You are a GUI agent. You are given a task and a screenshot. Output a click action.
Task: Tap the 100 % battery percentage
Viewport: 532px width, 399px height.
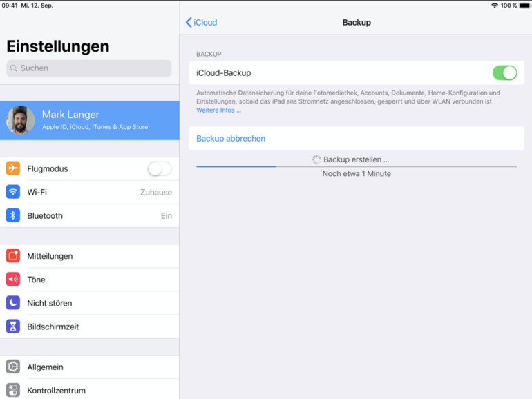point(509,6)
